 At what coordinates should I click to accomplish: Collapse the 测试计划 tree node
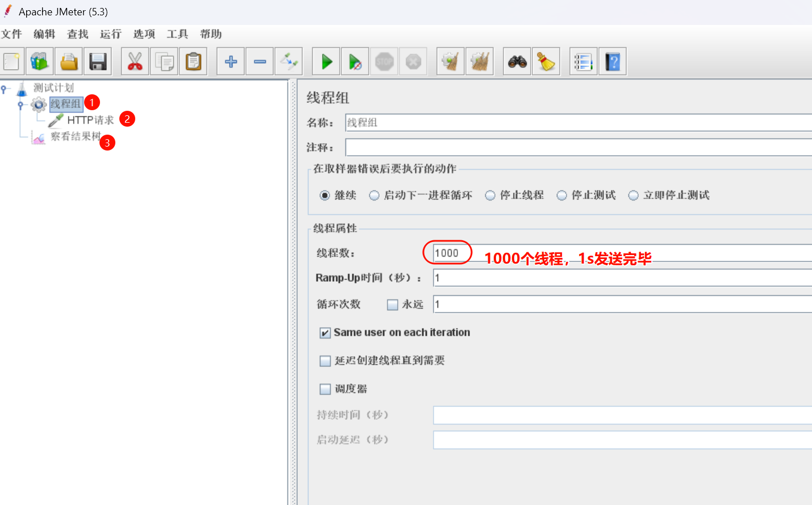4,89
